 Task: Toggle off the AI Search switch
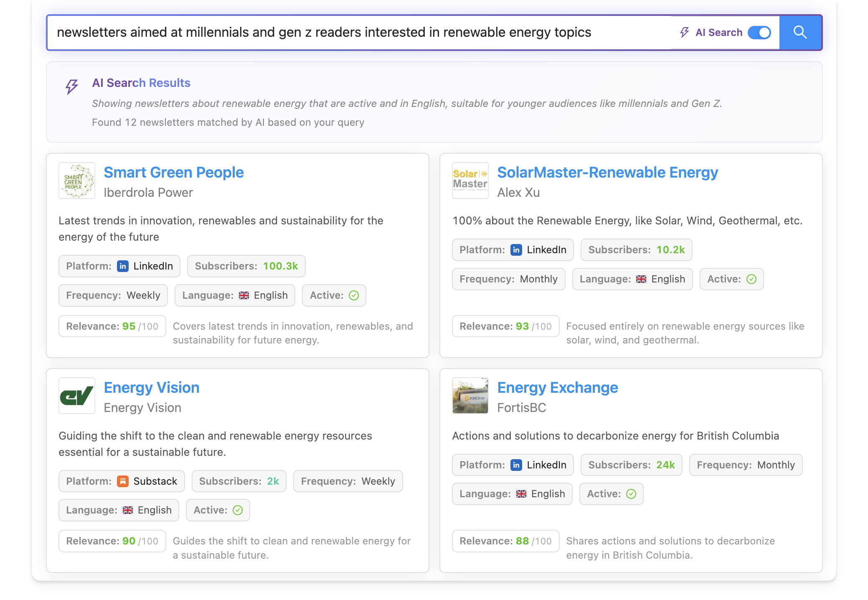760,32
